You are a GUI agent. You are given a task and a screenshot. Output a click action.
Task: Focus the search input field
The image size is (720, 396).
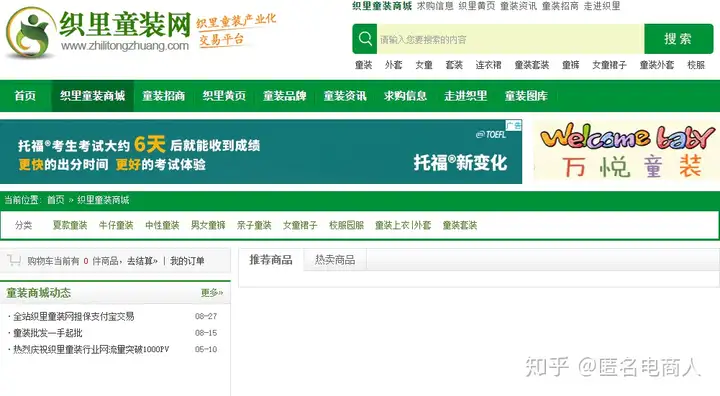(x=510, y=40)
